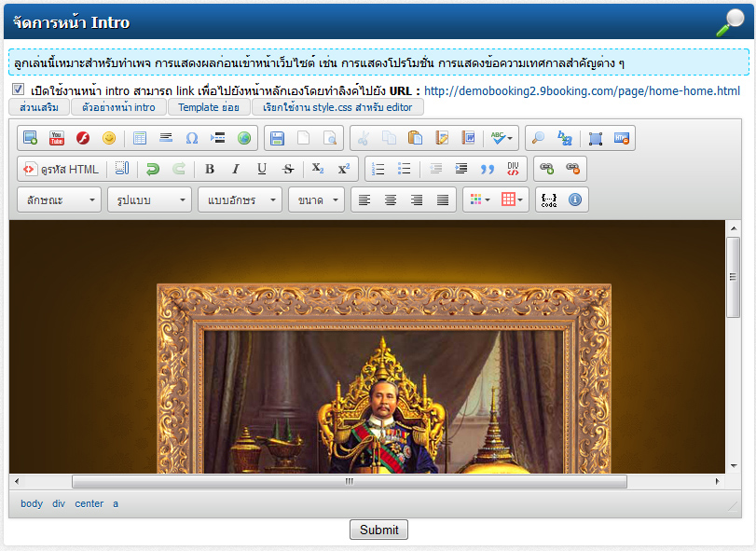This screenshot has height=551, width=756.
Task: Click the decrease indent icon
Action: (435, 169)
